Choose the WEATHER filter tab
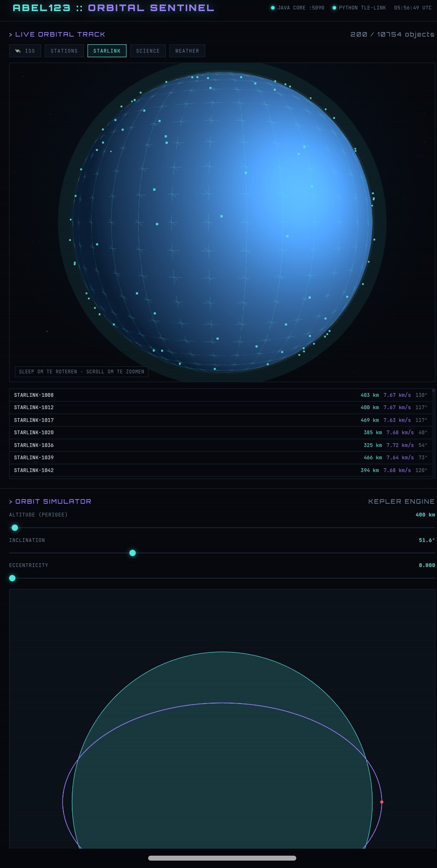Image resolution: width=437 pixels, height=868 pixels. 187,51
